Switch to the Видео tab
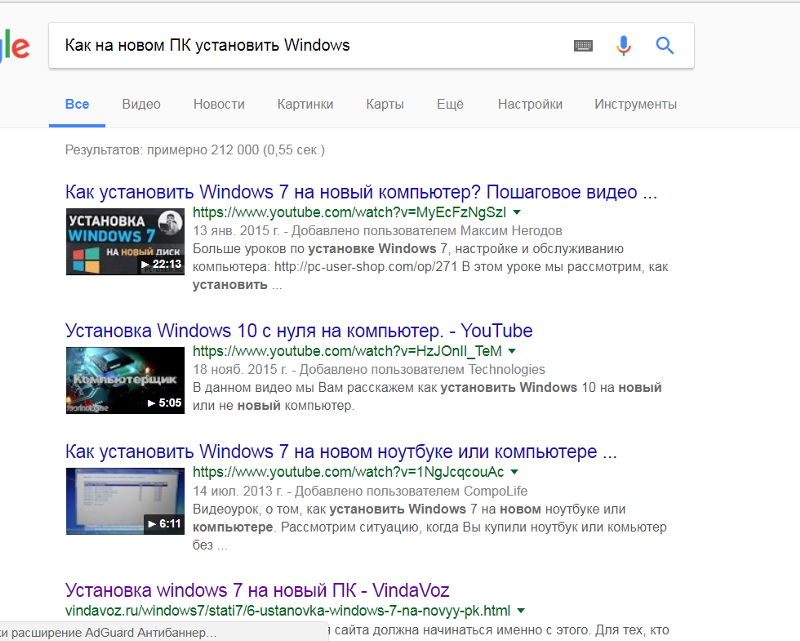 pyautogui.click(x=141, y=105)
